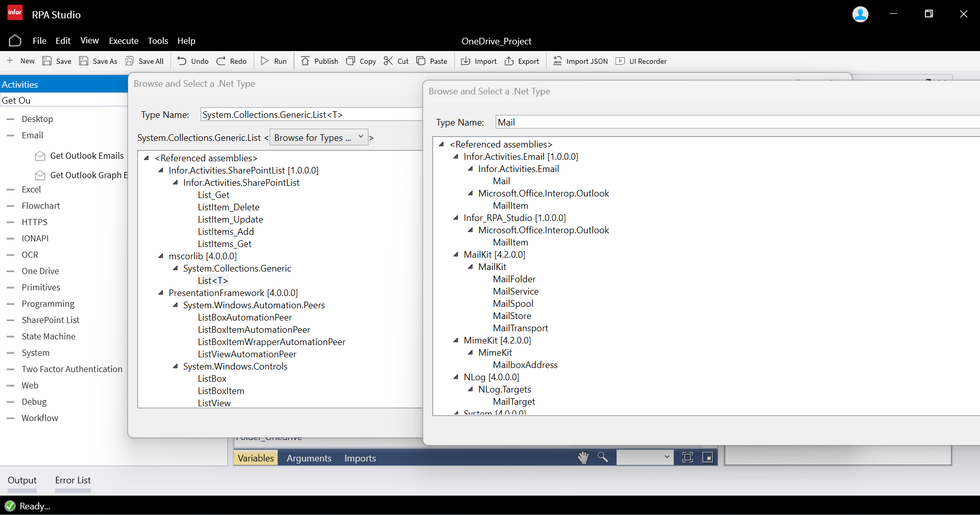The width and height of the screenshot is (980, 515).
Task: Collapse the mscorlib [4.0.0.0] node
Action: click(x=161, y=256)
